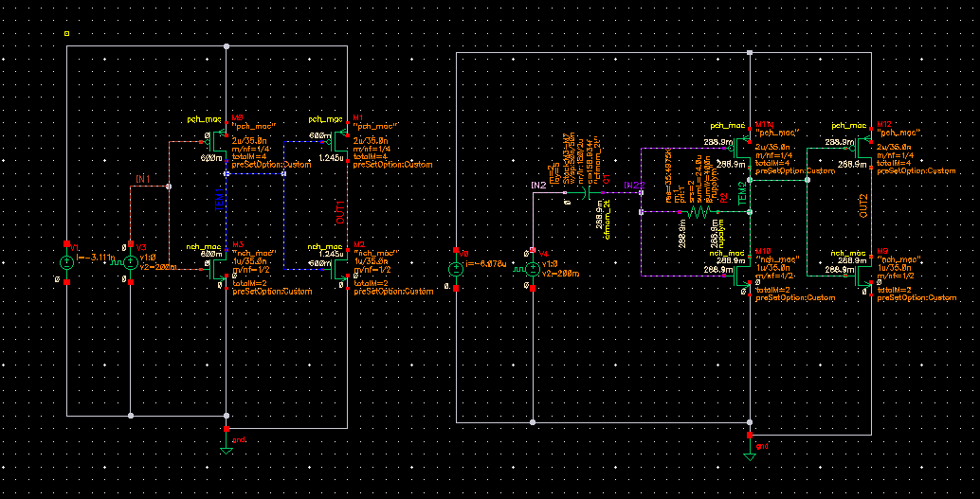Click the wire junction dot on IN1 net
The width and height of the screenshot is (980, 499).
pyautogui.click(x=168, y=187)
